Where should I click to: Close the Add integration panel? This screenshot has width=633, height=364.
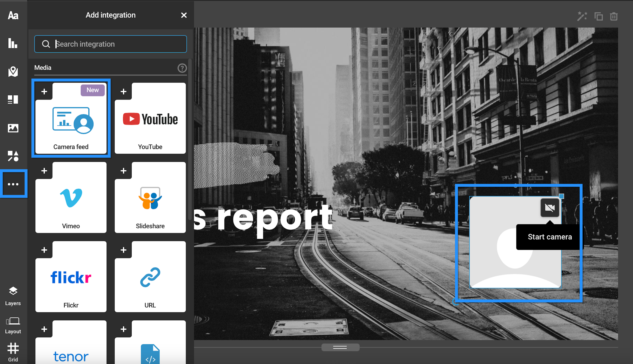184,15
